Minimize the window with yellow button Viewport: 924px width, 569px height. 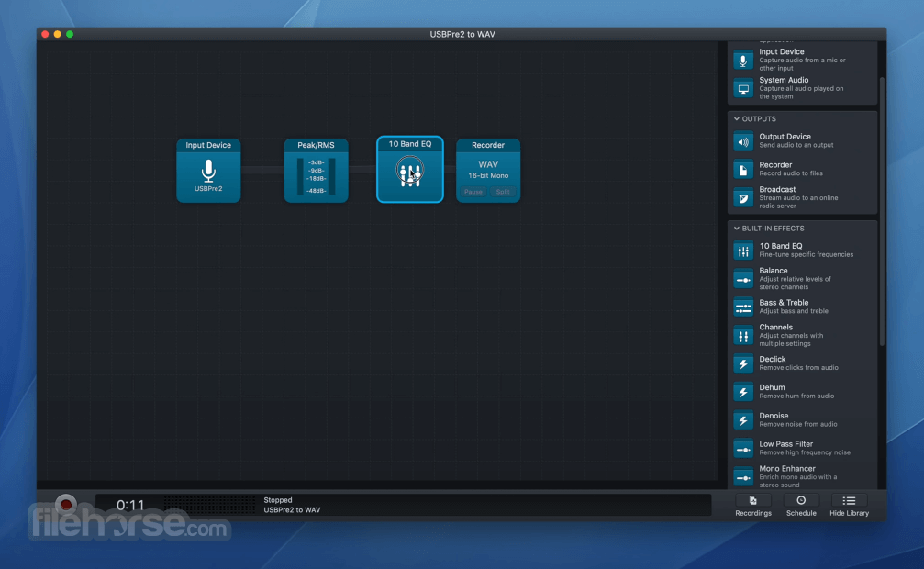click(x=57, y=34)
